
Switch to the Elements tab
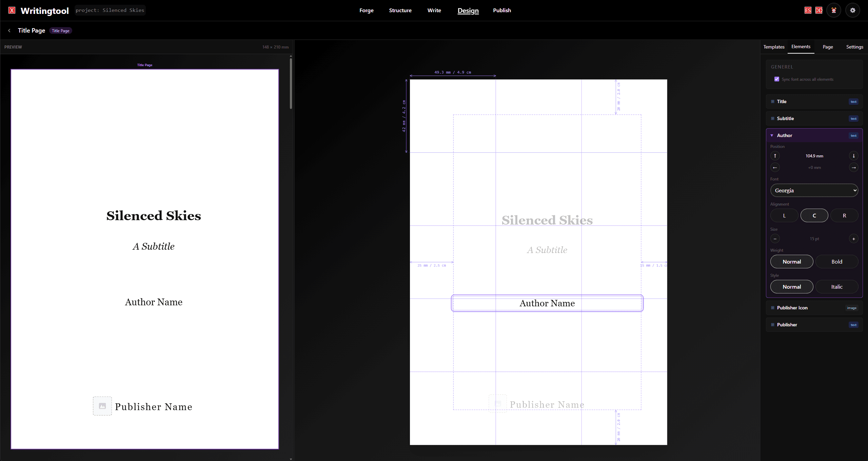pyautogui.click(x=801, y=46)
